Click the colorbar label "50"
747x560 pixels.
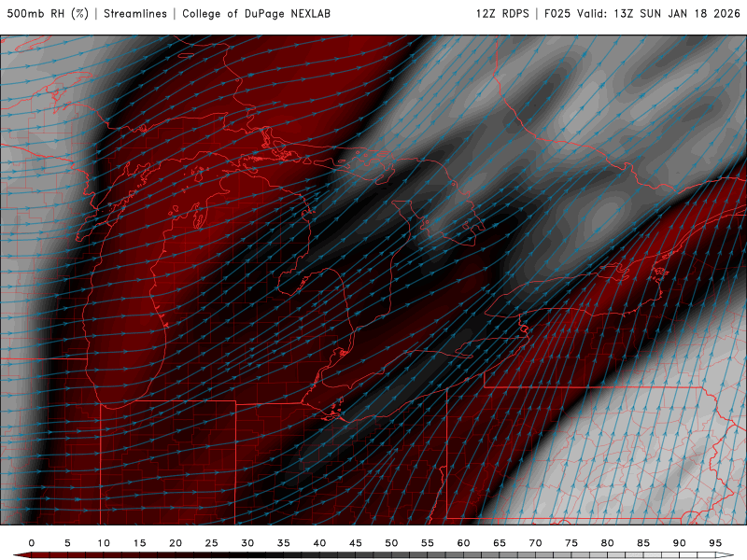391,543
